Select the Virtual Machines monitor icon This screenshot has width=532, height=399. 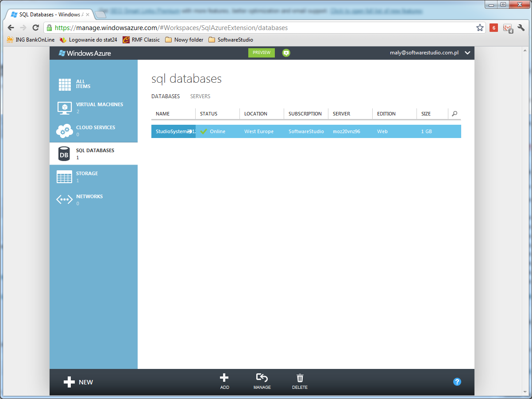coord(65,107)
